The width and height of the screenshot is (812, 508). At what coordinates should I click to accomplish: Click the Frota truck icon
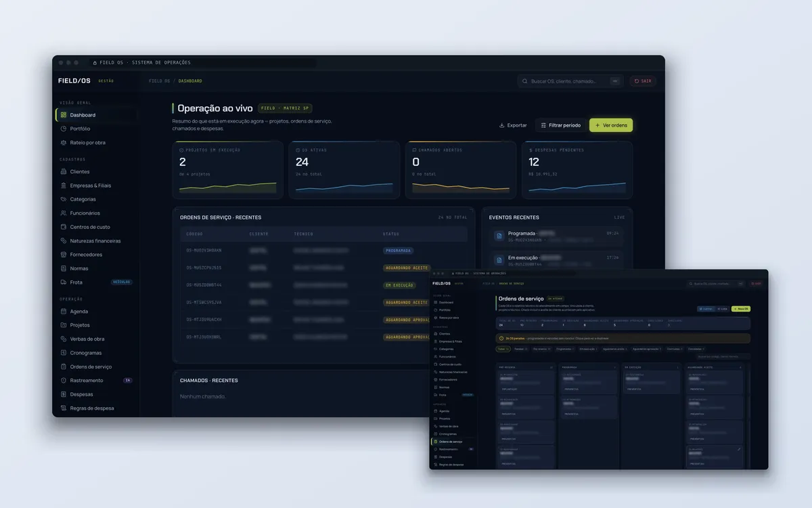point(63,282)
